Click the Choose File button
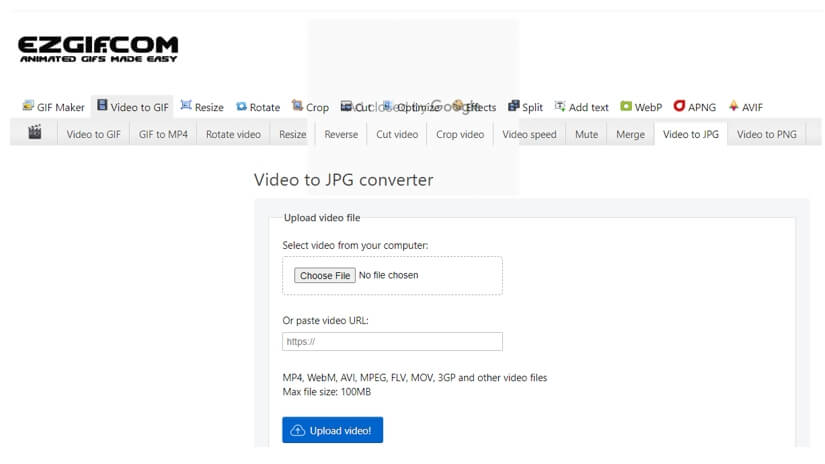Image resolution: width=825 pixels, height=464 pixels. point(325,275)
